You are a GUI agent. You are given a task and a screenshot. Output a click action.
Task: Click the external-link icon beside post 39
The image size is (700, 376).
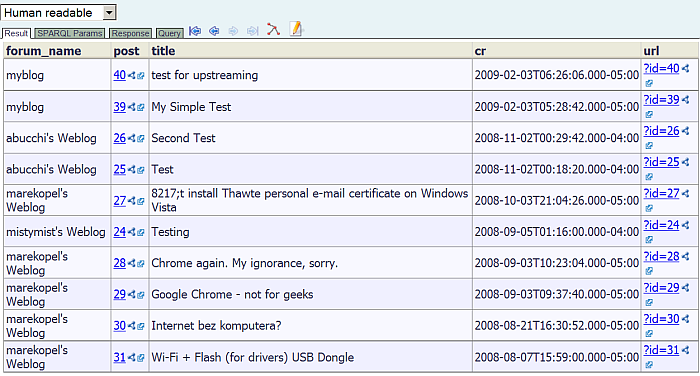(x=141, y=107)
